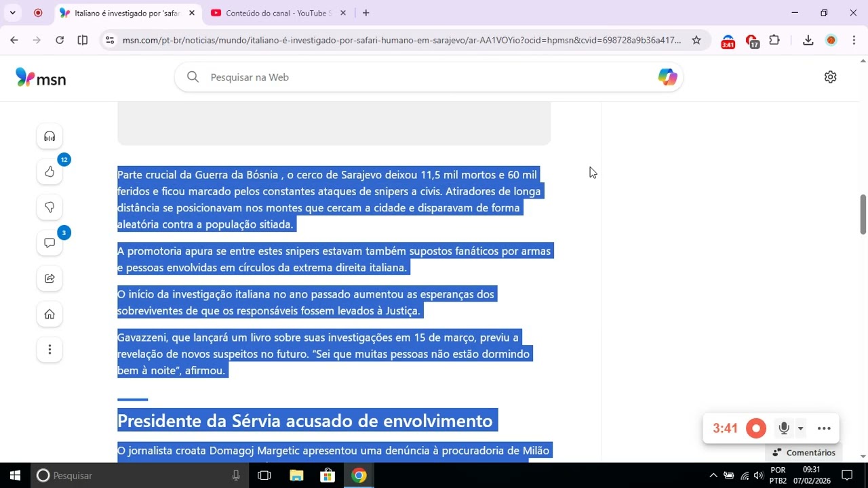Bookmark this page with the star icon
868x488 pixels.
tap(696, 40)
